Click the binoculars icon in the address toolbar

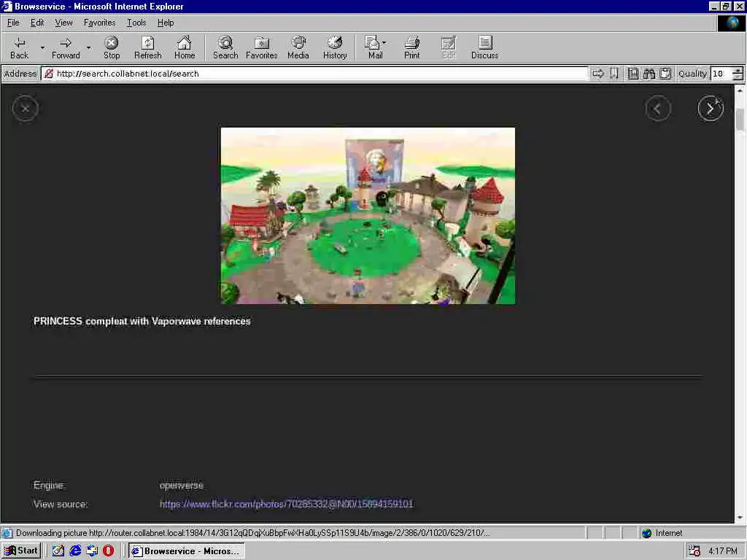(x=649, y=74)
